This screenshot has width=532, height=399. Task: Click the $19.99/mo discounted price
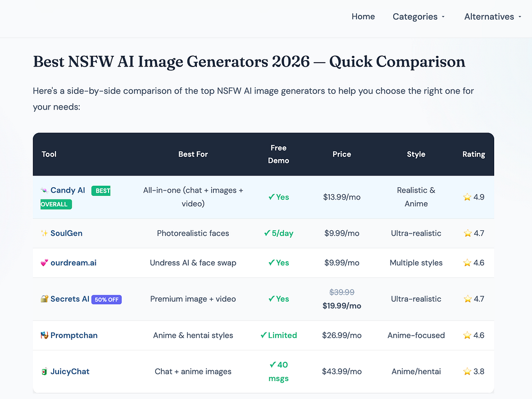[342, 306]
